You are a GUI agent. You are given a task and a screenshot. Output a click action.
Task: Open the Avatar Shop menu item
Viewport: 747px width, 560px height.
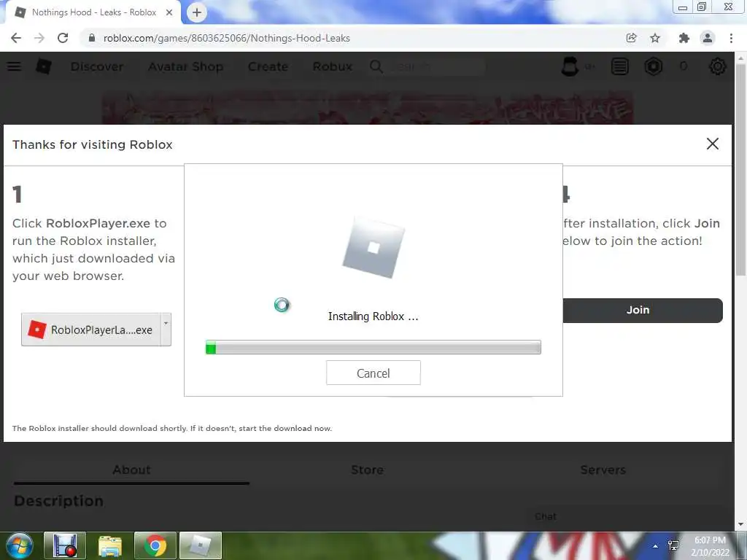[x=185, y=66]
